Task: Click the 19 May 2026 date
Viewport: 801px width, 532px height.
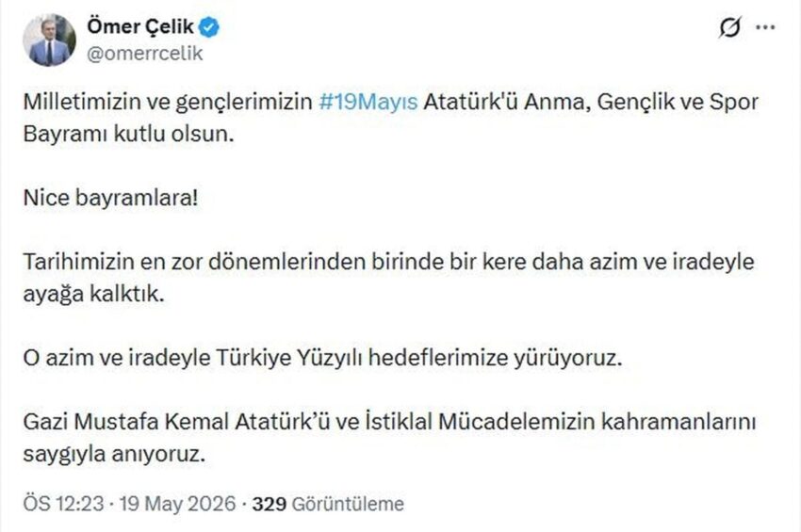Action: point(178,504)
